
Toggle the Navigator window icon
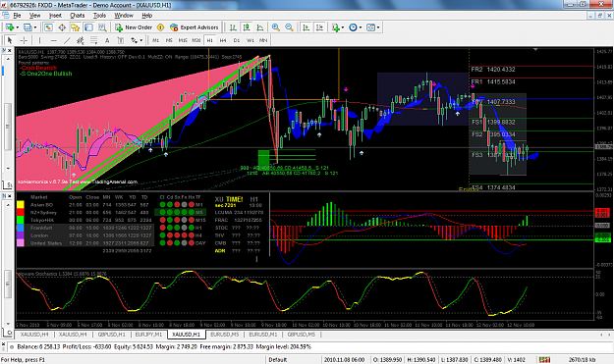tap(76, 27)
